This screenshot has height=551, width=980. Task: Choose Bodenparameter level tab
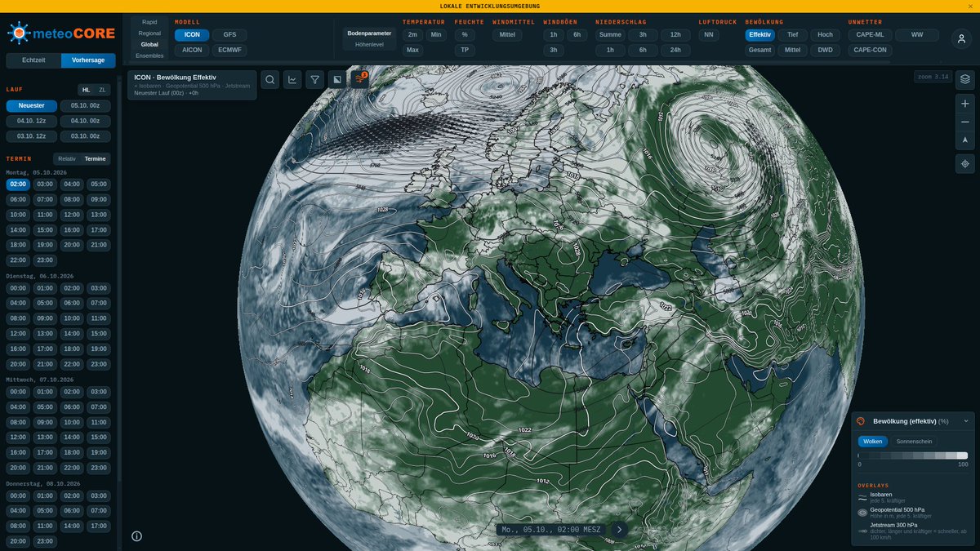369,33
